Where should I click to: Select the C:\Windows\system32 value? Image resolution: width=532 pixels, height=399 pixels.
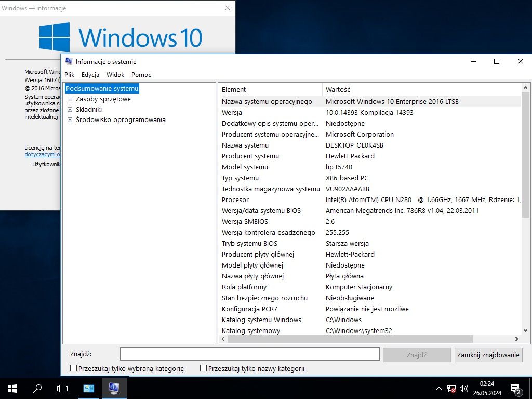pyautogui.click(x=359, y=330)
